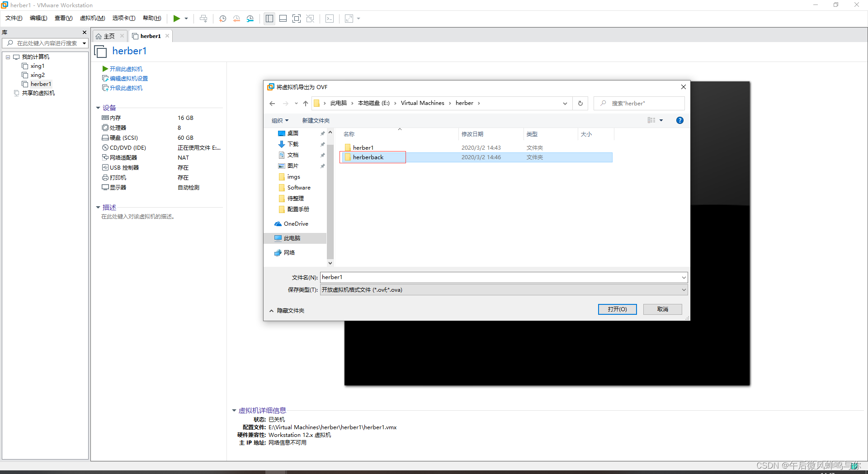Open the 文件(F) menu
868x474 pixels.
click(14, 18)
